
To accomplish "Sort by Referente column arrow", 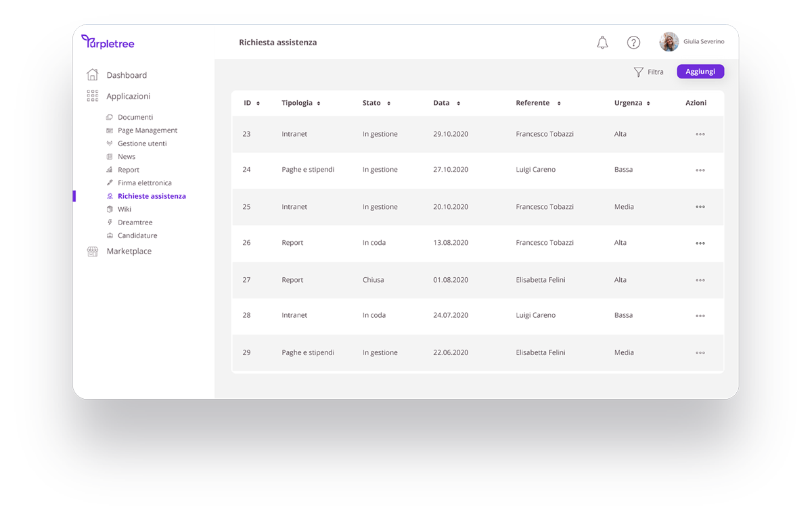I will tap(559, 103).
